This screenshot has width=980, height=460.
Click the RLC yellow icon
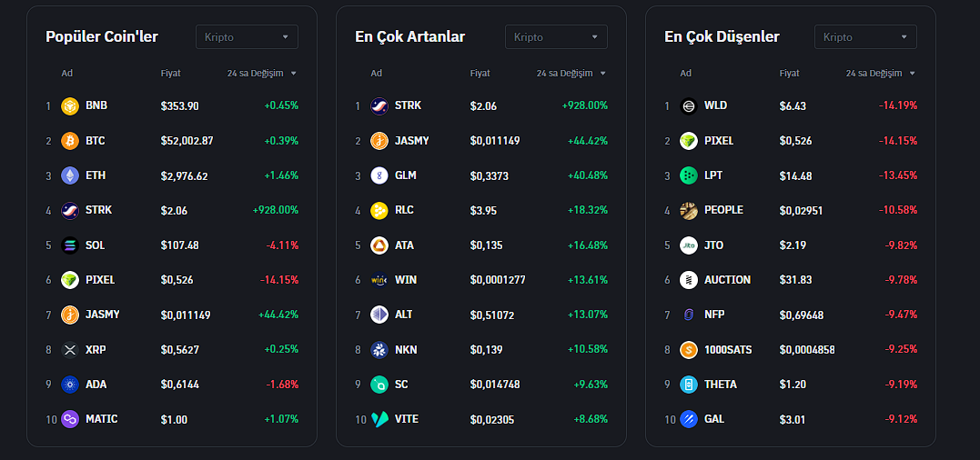[x=379, y=211]
